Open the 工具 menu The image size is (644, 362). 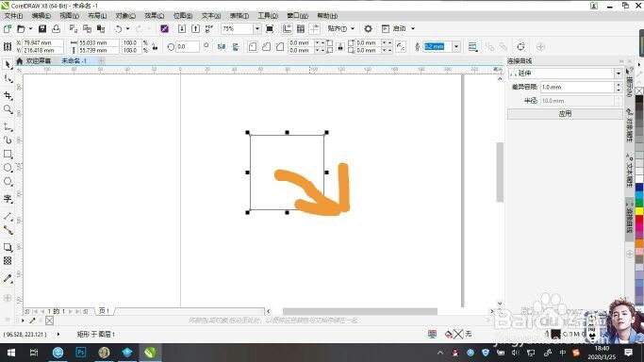click(268, 16)
